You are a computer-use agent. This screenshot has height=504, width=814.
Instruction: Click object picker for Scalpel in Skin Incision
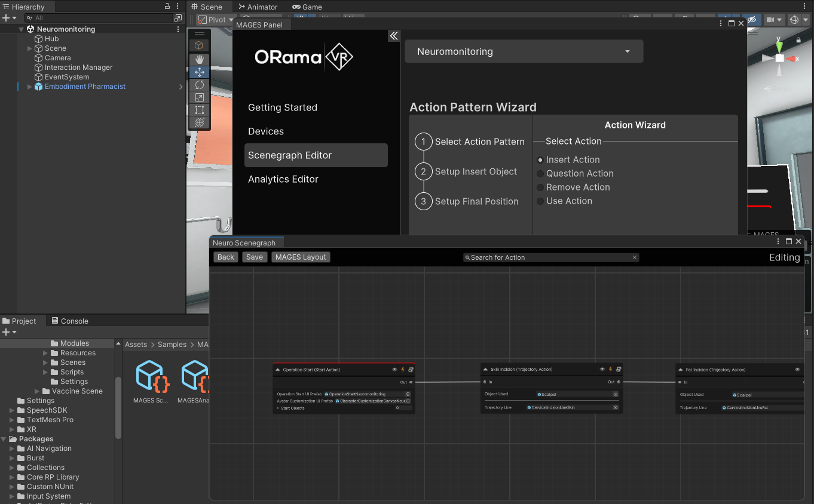(616, 394)
